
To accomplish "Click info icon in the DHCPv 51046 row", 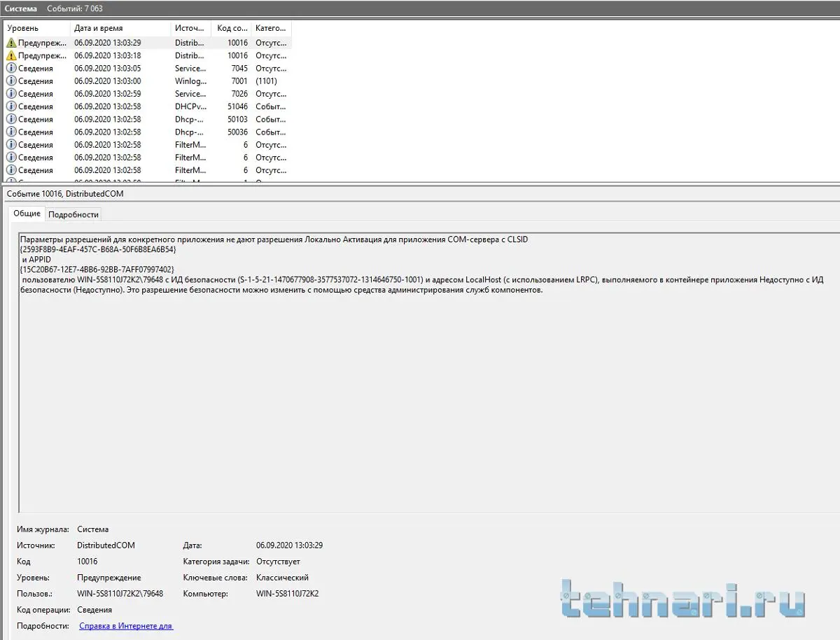I will [10, 106].
